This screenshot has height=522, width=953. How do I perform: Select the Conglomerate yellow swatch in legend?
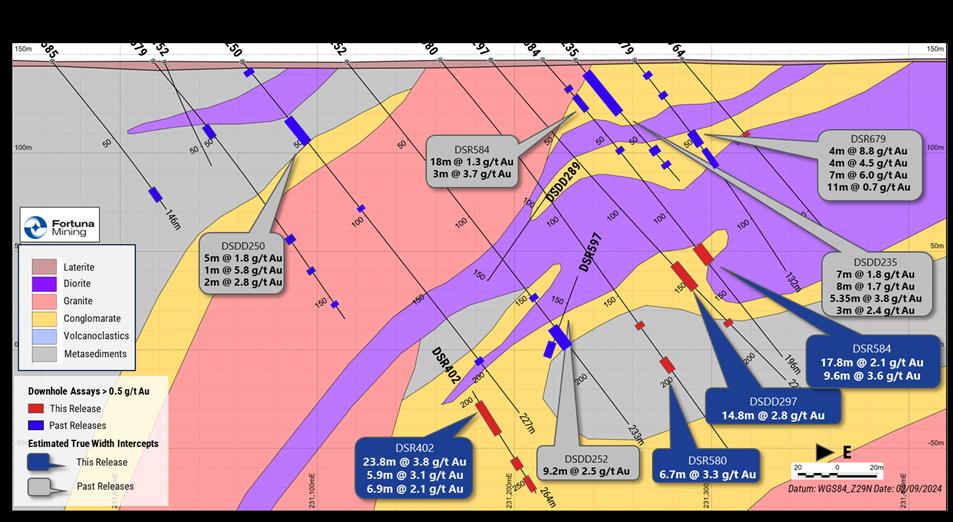tap(44, 319)
